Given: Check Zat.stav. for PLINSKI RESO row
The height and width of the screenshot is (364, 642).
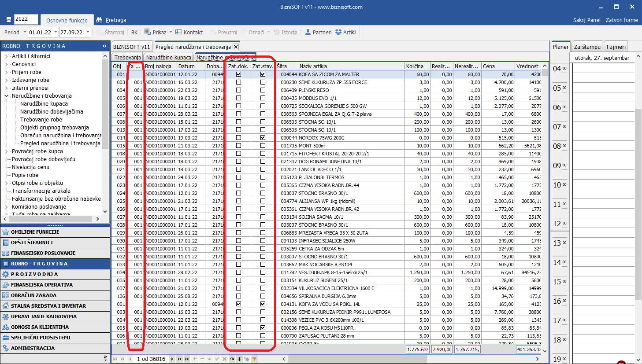Looking at the screenshot, I should (263, 90).
